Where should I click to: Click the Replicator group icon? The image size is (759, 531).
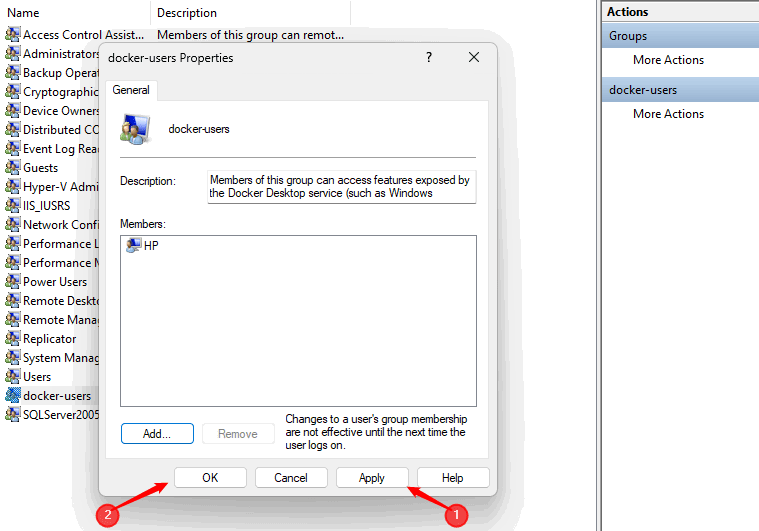[13, 339]
